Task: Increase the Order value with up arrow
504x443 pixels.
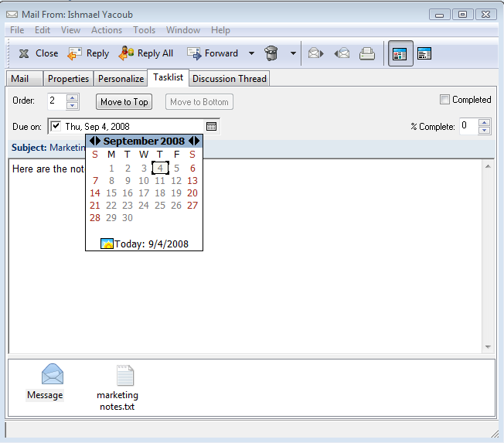Action: pos(73,97)
